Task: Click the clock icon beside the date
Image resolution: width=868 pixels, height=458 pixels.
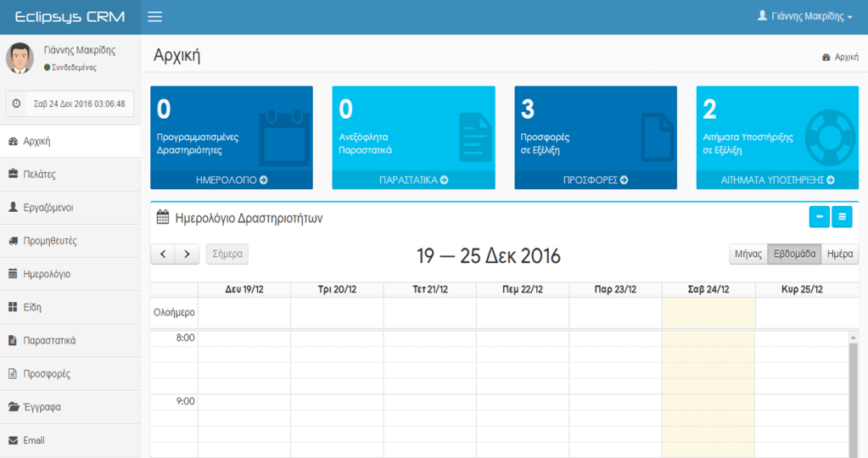Action: (17, 103)
